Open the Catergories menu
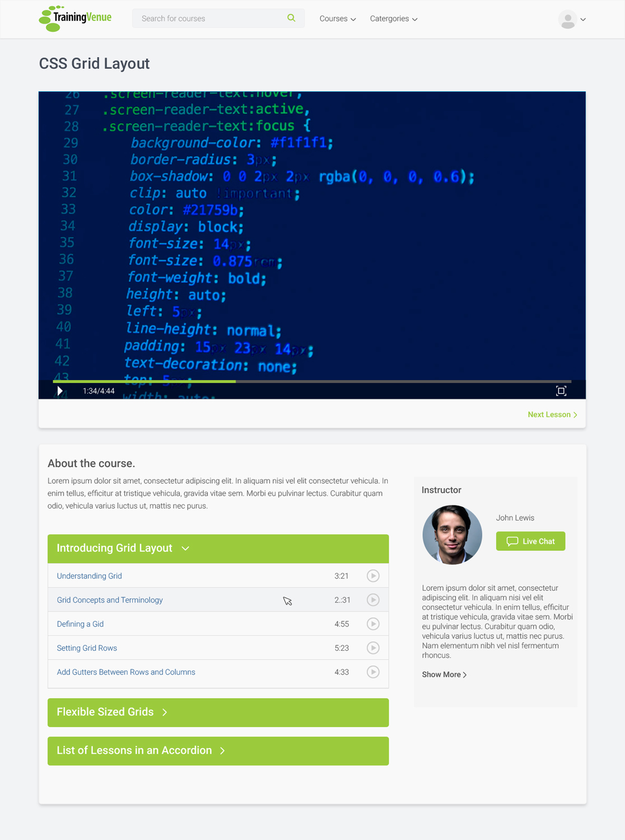625x840 pixels. 394,18
